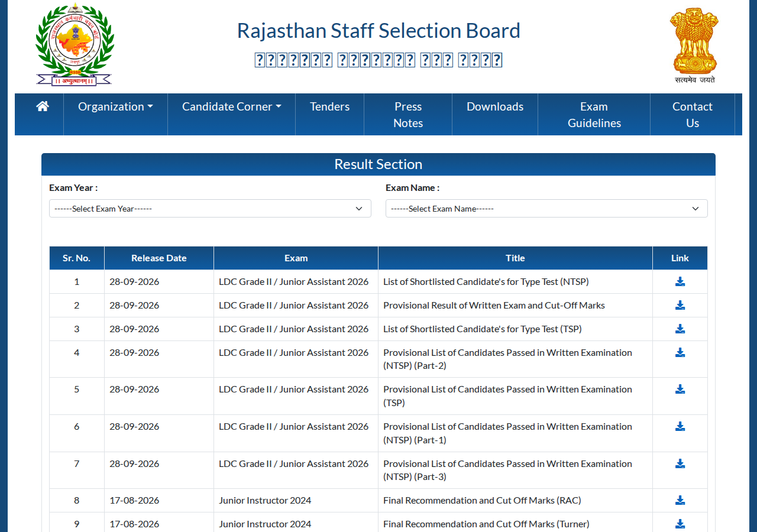Download Provisional Result of Written Exam and Cut-Off Marks
This screenshot has height=532, width=757.
click(680, 305)
